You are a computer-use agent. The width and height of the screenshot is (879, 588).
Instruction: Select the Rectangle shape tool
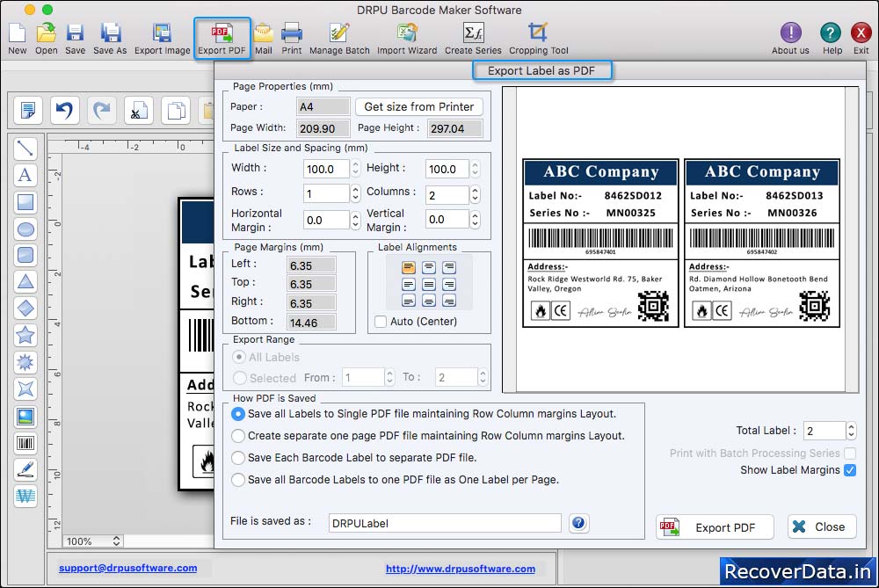(x=25, y=202)
